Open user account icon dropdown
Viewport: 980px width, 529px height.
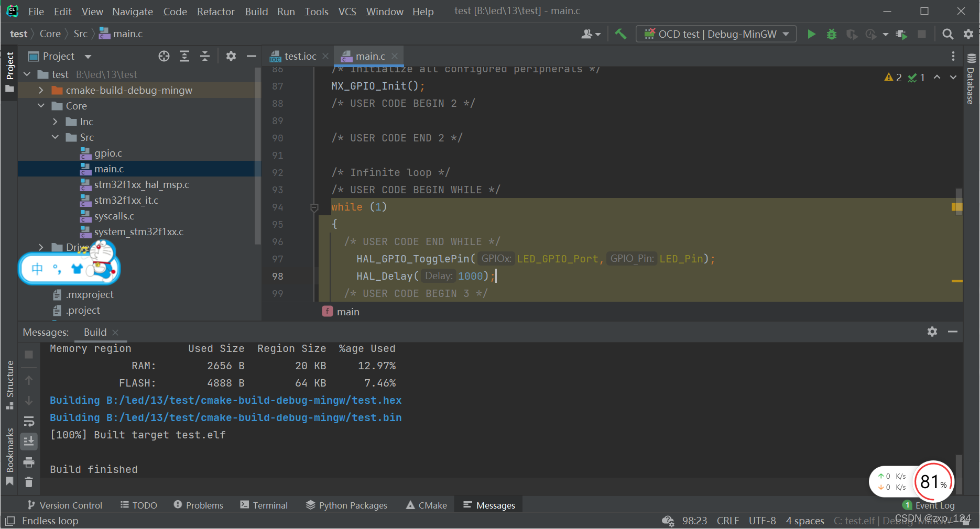[x=591, y=34]
